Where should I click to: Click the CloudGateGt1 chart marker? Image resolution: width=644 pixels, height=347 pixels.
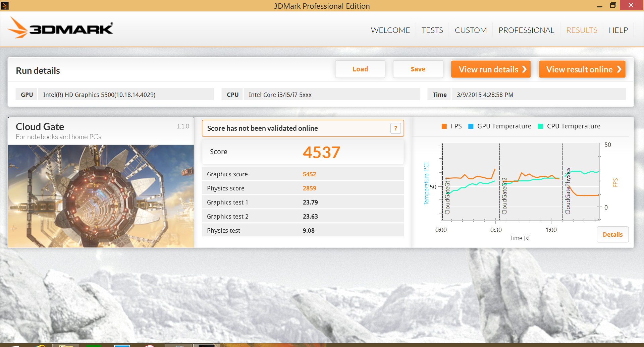(447, 196)
